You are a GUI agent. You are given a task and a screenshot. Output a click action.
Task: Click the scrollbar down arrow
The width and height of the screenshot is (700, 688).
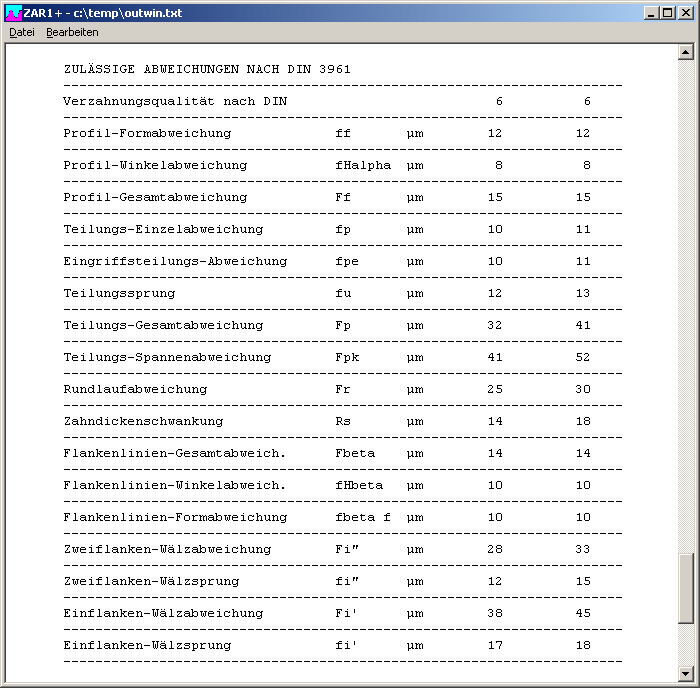(685, 673)
